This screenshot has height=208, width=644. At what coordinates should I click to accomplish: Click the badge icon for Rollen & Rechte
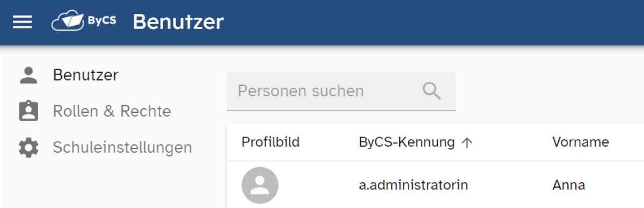pos(28,111)
